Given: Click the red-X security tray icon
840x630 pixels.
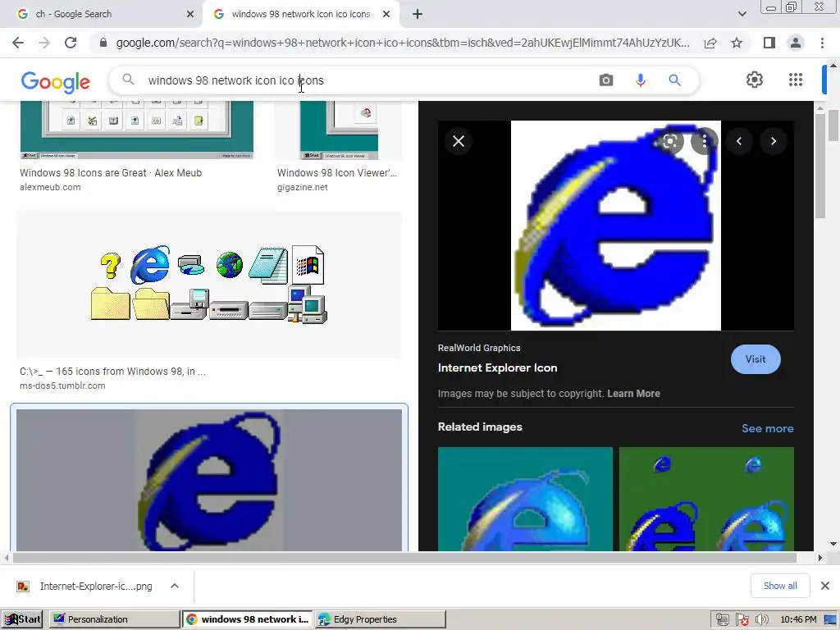Looking at the screenshot, I should [742, 620].
